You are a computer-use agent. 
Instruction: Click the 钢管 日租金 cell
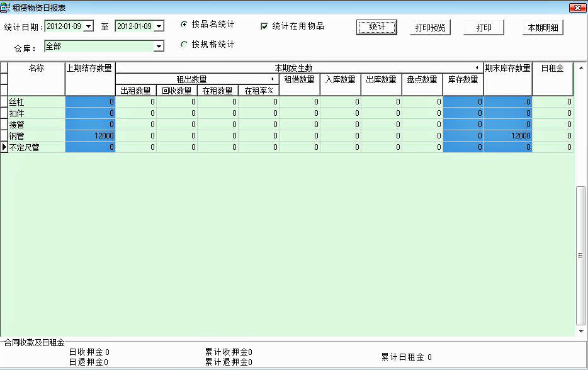[552, 136]
